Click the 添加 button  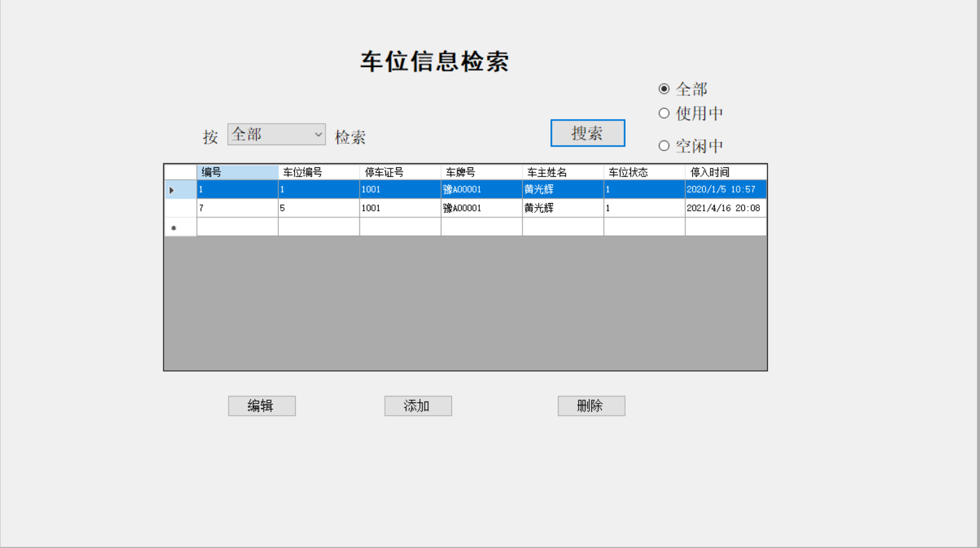pyautogui.click(x=417, y=405)
